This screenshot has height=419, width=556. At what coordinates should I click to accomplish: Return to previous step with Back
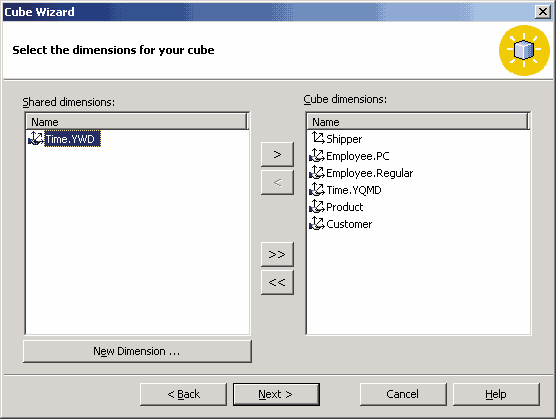pyautogui.click(x=183, y=394)
